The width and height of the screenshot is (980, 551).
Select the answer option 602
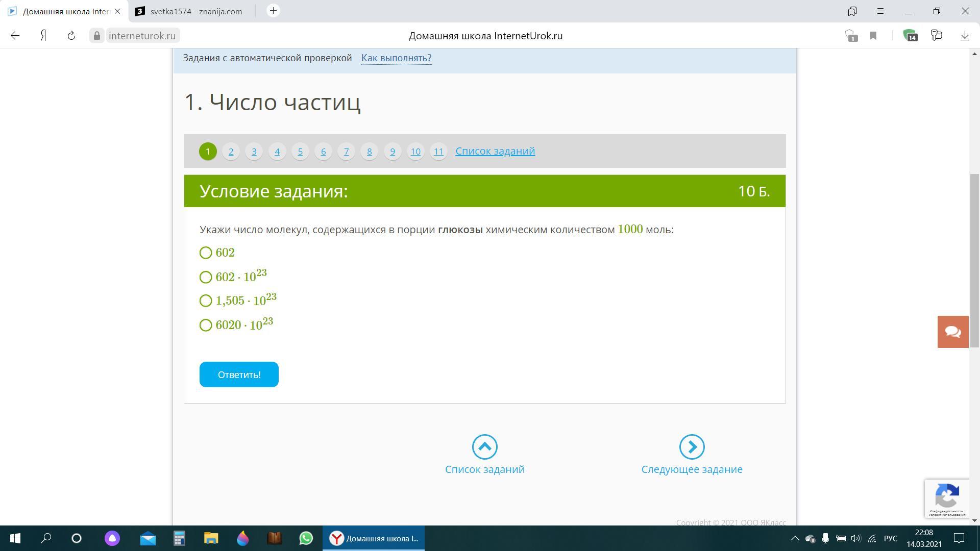point(206,253)
